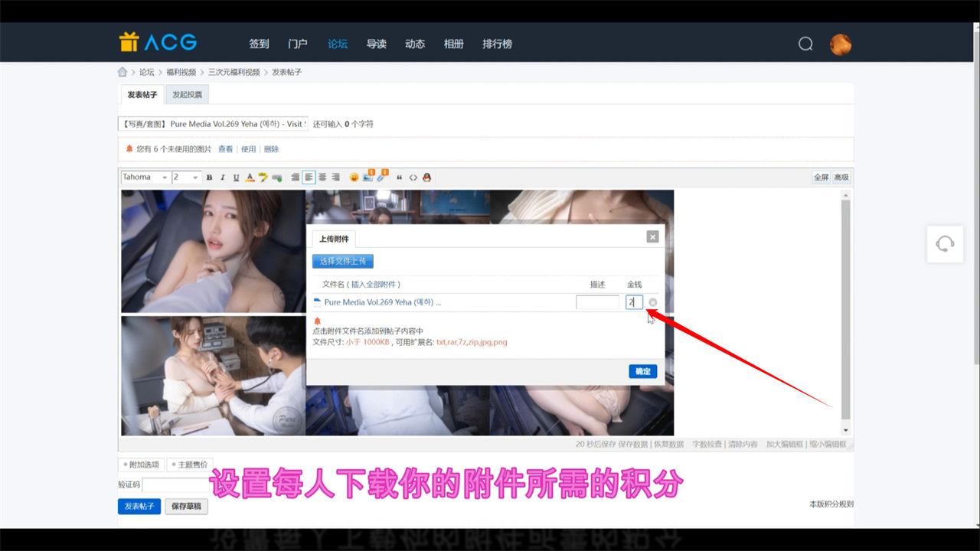Open the font size dropdown
Image resolution: width=980 pixels, height=551 pixels.
(186, 178)
